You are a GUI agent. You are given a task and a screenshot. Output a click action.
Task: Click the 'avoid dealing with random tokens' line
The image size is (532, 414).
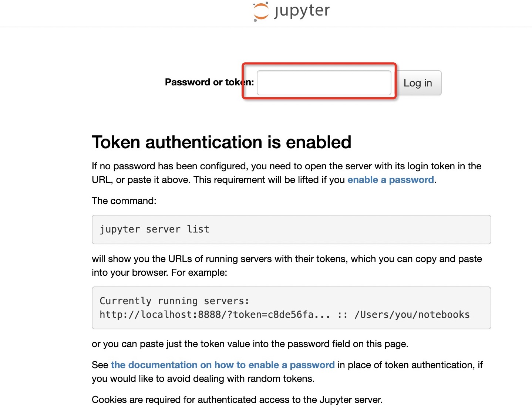click(203, 379)
